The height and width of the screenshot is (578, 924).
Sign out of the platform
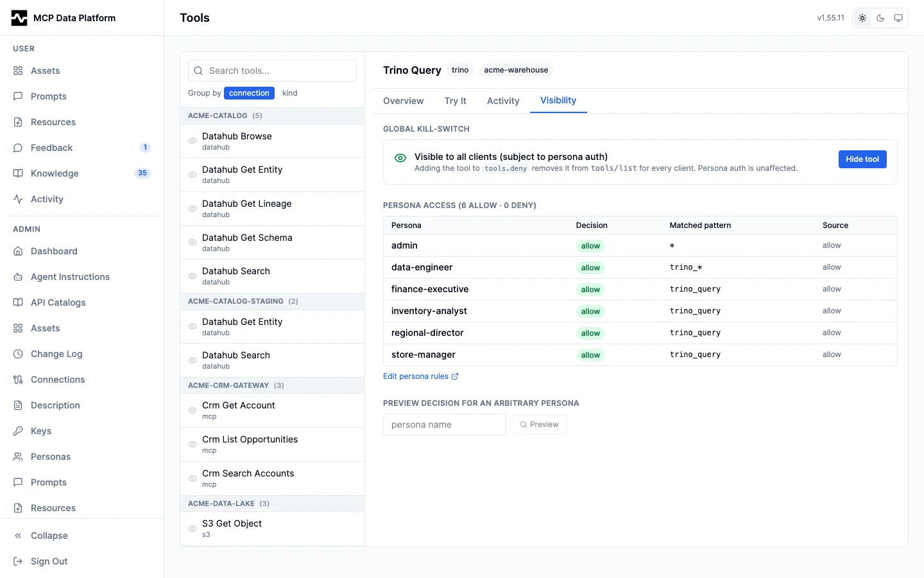pyautogui.click(x=81, y=561)
